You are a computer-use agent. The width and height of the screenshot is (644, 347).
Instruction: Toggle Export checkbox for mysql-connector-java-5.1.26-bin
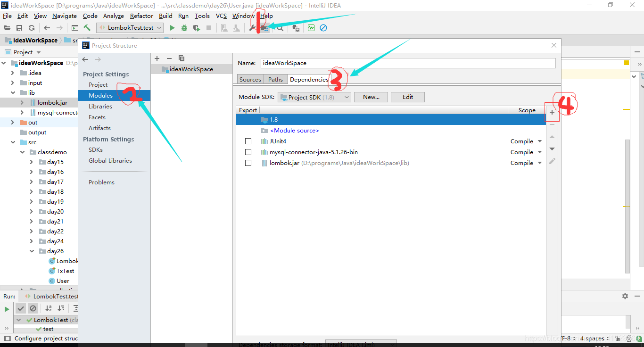click(248, 152)
